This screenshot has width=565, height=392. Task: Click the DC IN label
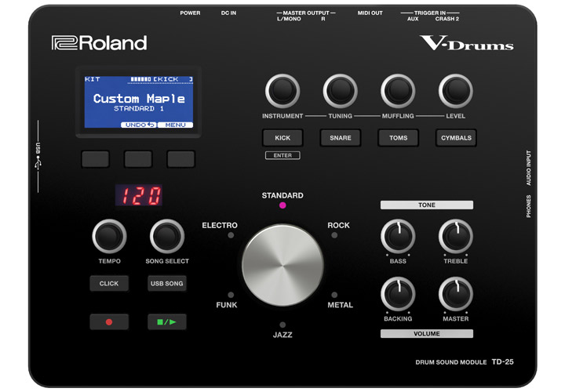pyautogui.click(x=228, y=13)
